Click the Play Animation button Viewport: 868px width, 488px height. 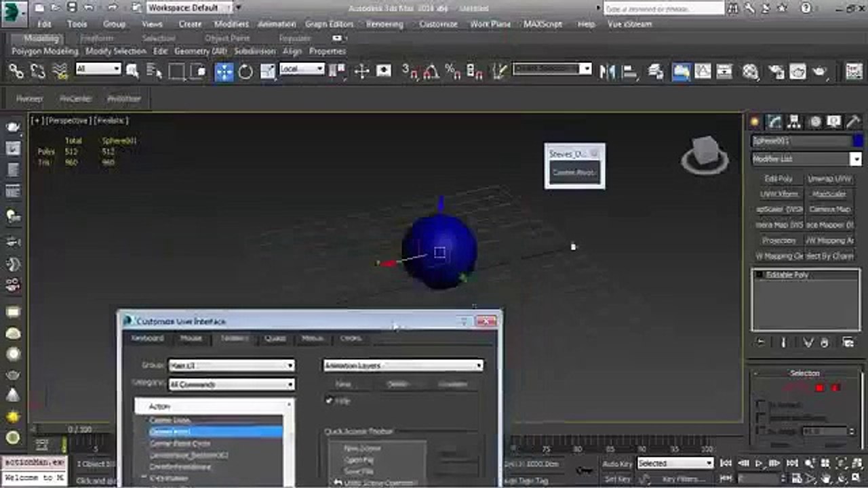click(x=759, y=464)
